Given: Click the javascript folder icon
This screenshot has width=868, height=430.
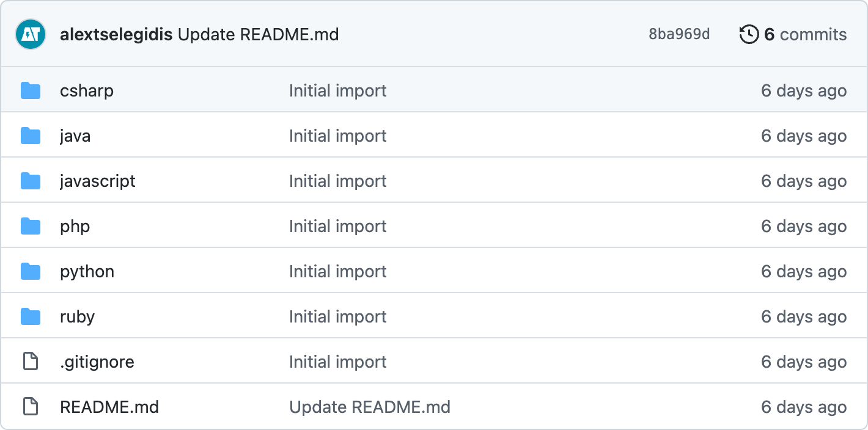Looking at the screenshot, I should point(31,181).
